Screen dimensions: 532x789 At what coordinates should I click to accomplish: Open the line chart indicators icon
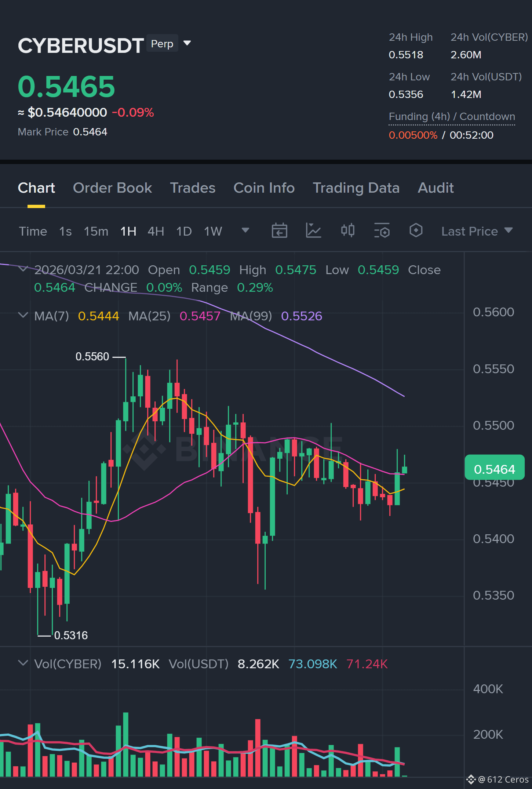click(x=313, y=231)
